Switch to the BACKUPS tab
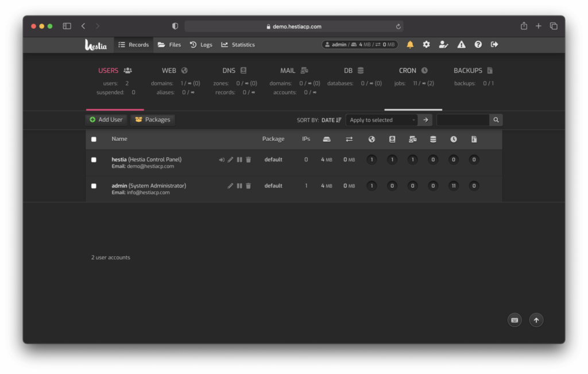Viewport: 588px width, 374px height. click(x=473, y=71)
